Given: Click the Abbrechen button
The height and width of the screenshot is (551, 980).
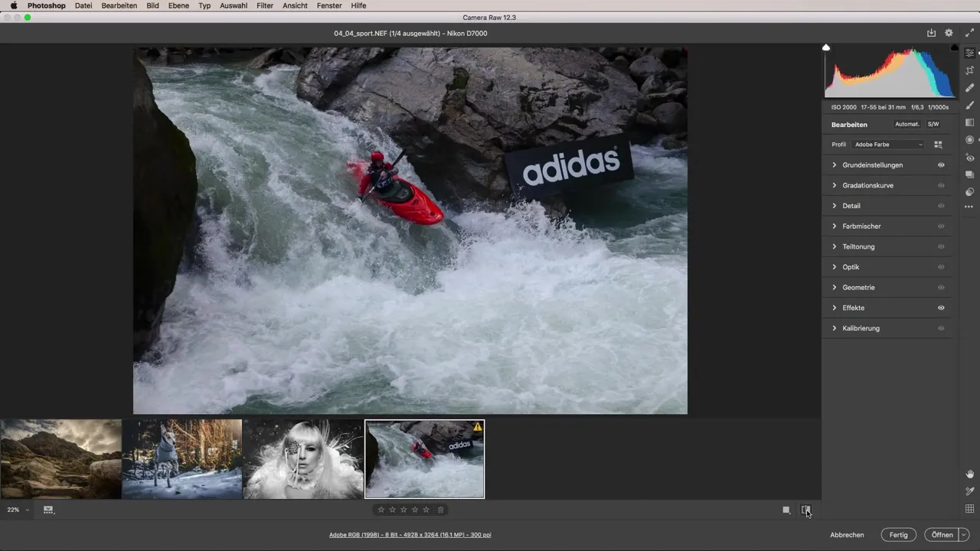Looking at the screenshot, I should tap(847, 535).
